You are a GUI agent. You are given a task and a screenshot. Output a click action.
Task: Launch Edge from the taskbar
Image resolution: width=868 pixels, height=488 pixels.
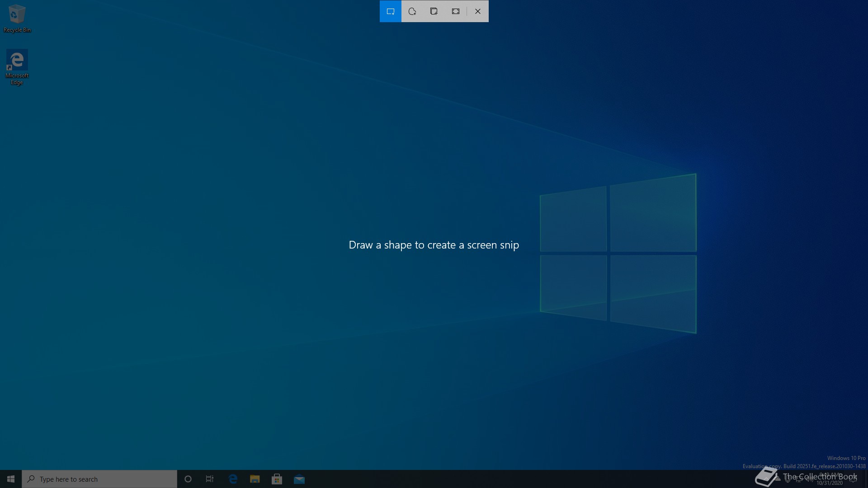coord(233,479)
